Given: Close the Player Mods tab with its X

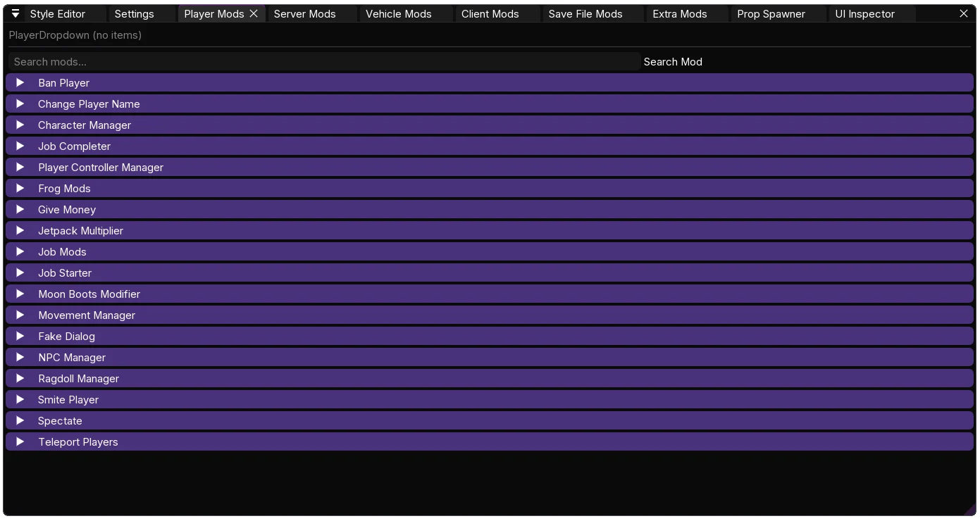Looking at the screenshot, I should (x=254, y=13).
